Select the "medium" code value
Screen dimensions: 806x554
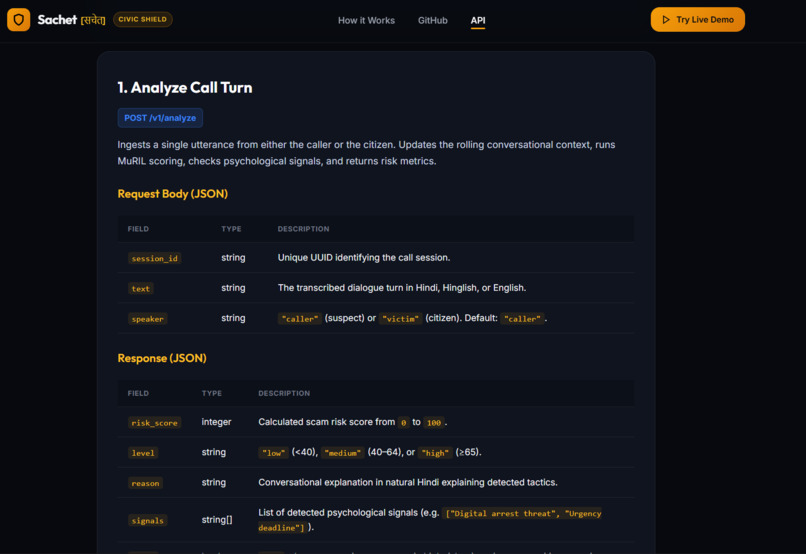pos(343,453)
